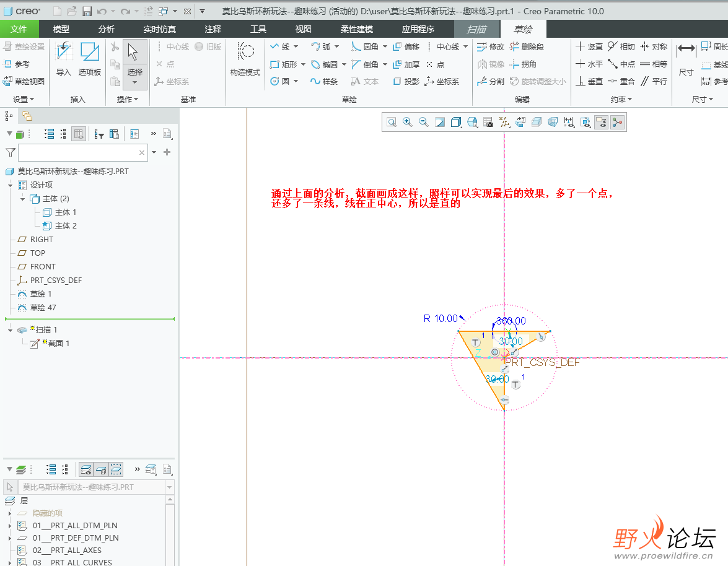Clear the model tree filter text
728x566 pixels.
142,152
